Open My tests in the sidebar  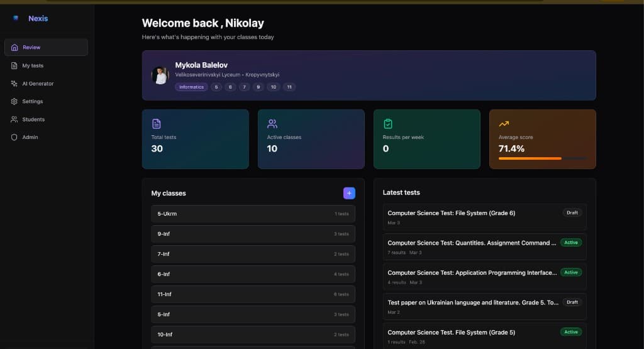[46, 65]
